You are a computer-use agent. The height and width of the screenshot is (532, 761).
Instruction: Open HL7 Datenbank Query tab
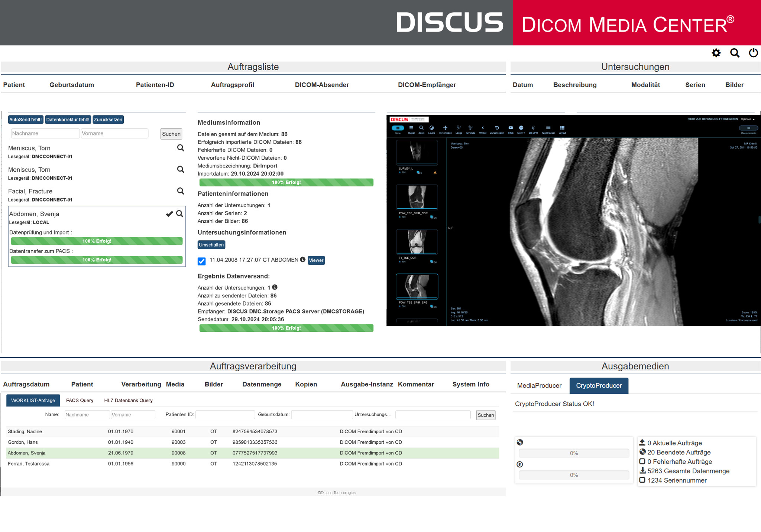pyautogui.click(x=128, y=400)
